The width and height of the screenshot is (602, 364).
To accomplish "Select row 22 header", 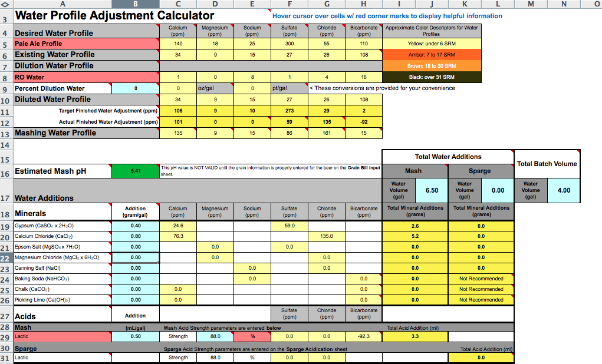I will tap(5, 258).
